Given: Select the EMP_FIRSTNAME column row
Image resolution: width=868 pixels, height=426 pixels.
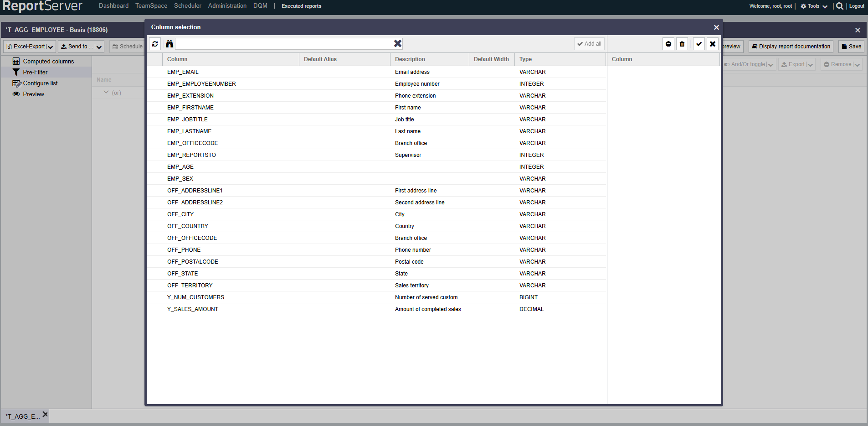Looking at the screenshot, I should click(190, 108).
